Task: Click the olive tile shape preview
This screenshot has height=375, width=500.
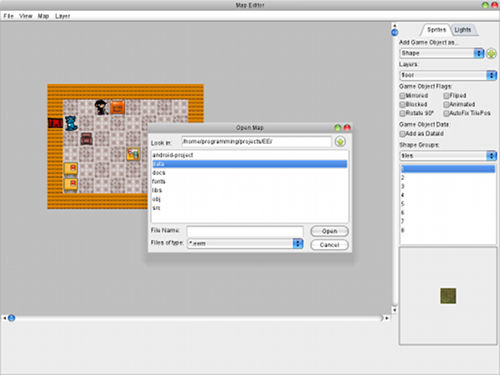Action: click(x=448, y=296)
